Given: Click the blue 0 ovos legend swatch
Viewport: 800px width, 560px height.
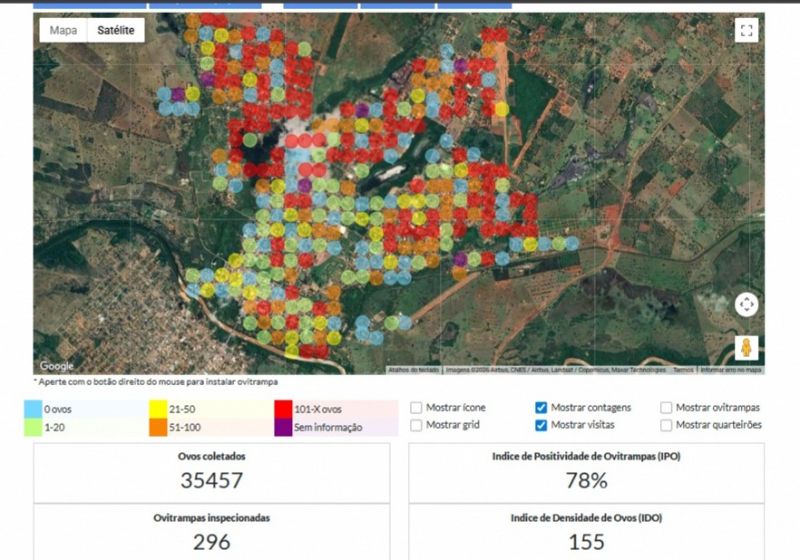Looking at the screenshot, I should coord(33,409).
